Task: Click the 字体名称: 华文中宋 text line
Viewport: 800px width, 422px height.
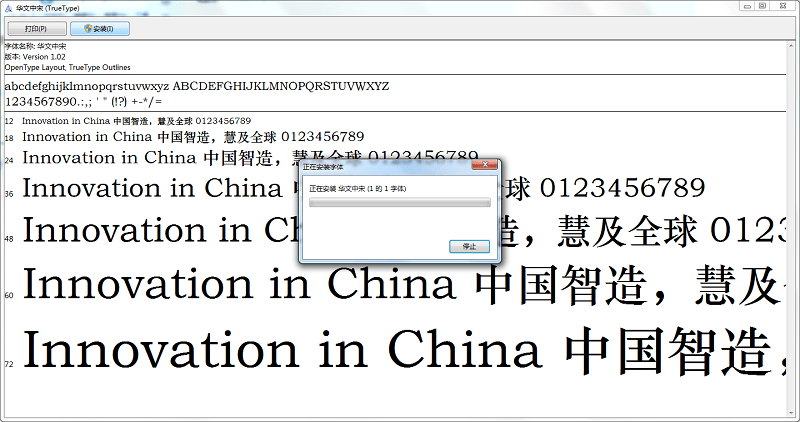Action: click(x=35, y=46)
